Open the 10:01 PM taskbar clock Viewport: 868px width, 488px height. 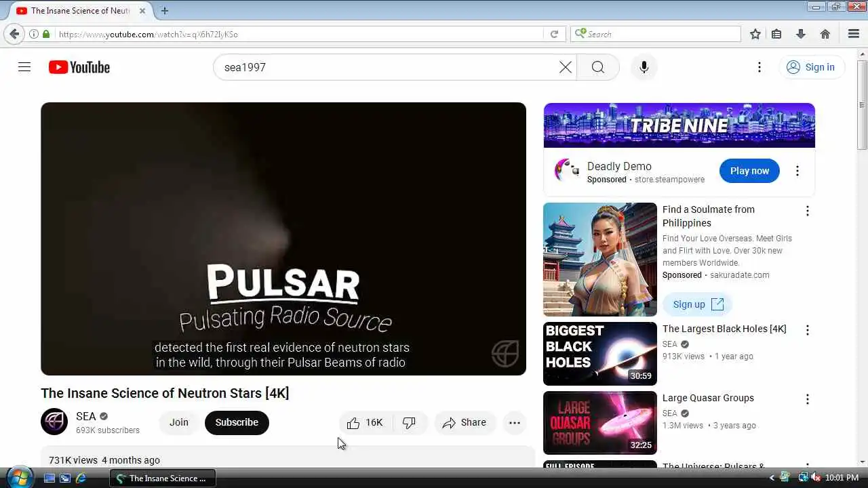click(x=842, y=478)
